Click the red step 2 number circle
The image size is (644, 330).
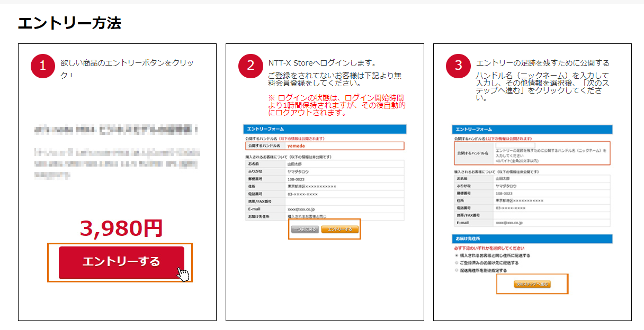(x=251, y=66)
